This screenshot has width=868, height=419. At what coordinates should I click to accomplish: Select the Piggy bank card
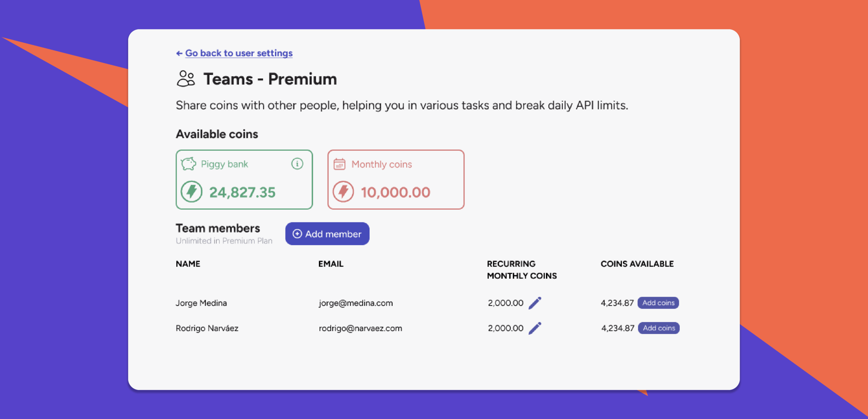coord(244,180)
